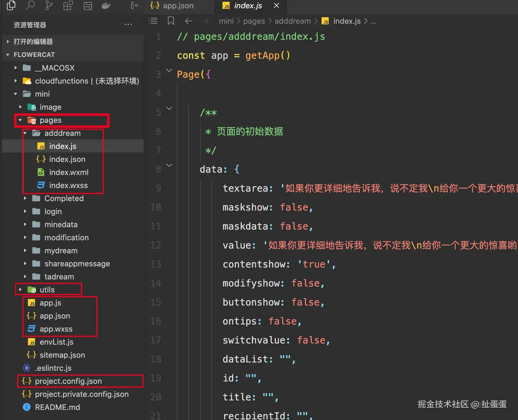
Task: Open the Source Control panel
Action: [49, 5]
